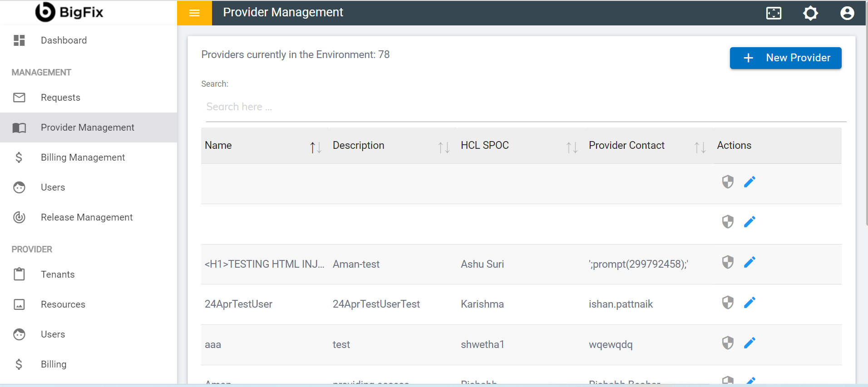Open Requests in sidebar

[89, 98]
